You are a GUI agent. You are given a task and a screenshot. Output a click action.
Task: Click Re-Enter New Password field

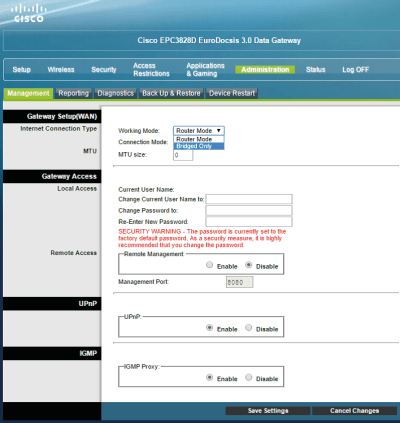tap(249, 222)
